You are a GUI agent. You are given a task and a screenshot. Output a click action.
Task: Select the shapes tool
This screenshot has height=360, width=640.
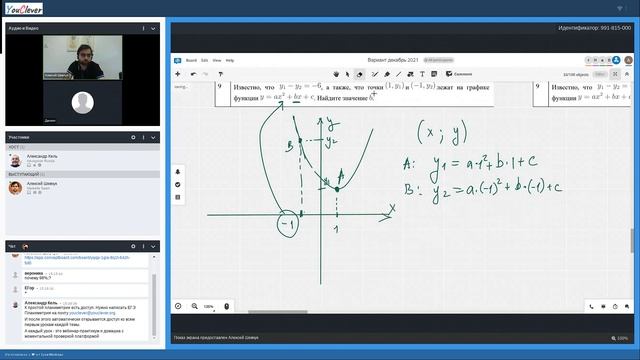point(410,74)
